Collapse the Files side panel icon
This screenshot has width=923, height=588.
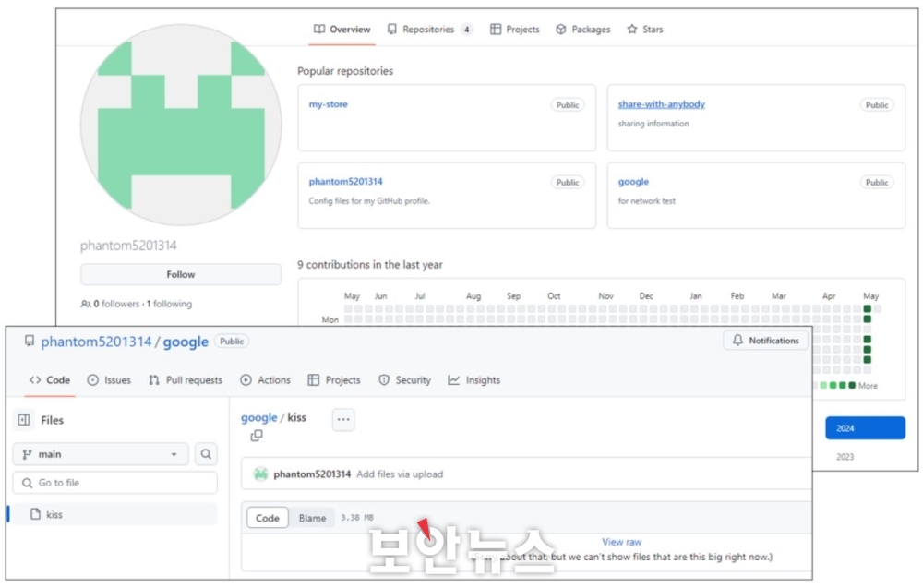pos(24,420)
